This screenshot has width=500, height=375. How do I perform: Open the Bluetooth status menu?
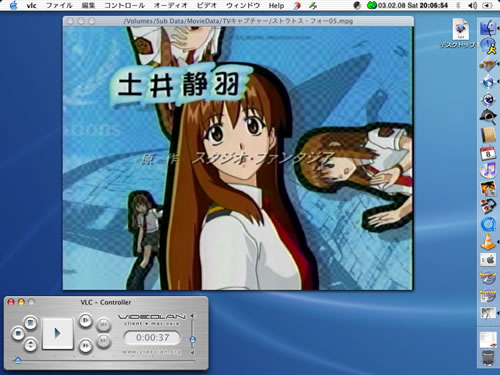pos(458,6)
